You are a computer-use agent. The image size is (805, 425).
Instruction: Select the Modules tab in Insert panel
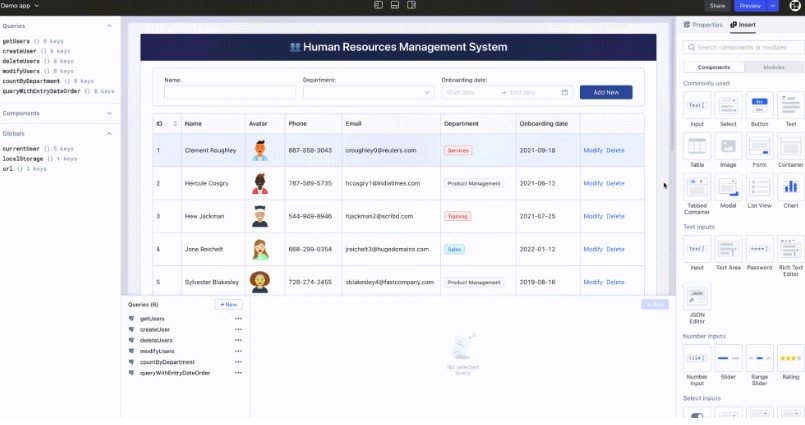pos(774,67)
